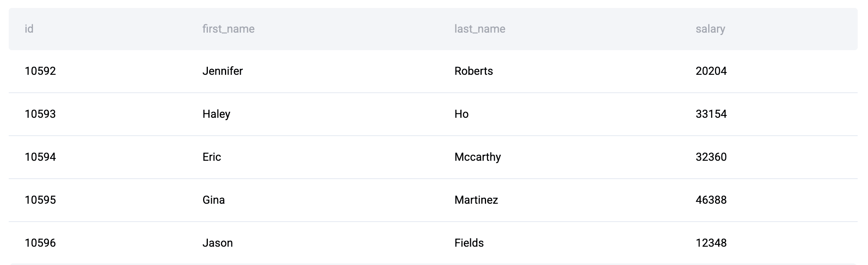Select last name Roberts cell
The height and width of the screenshot is (265, 868).
pos(473,71)
